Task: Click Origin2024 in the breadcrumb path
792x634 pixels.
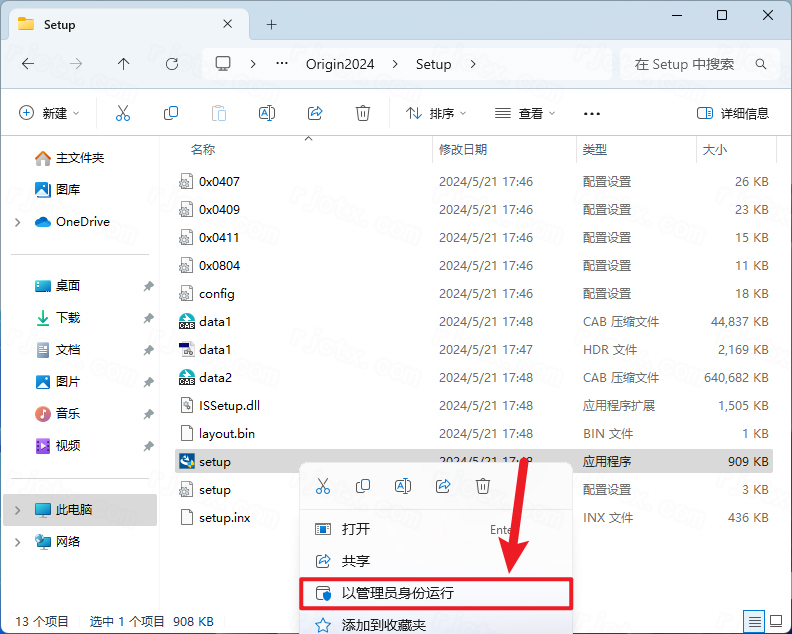Action: [340, 64]
